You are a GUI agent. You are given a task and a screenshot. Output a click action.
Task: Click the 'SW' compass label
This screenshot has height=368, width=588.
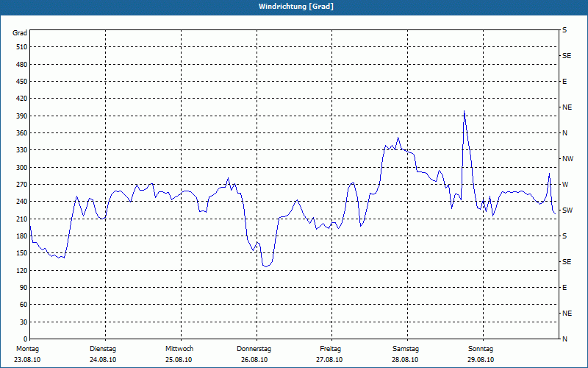(x=567, y=210)
